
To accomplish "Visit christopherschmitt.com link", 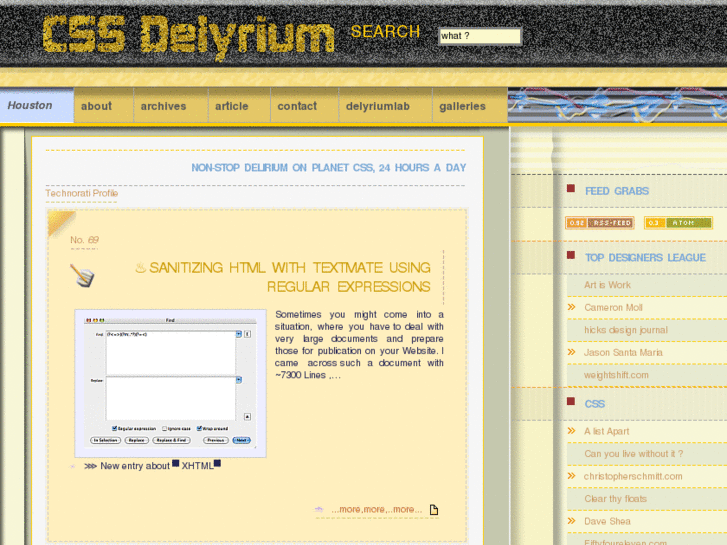I will tap(633, 476).
